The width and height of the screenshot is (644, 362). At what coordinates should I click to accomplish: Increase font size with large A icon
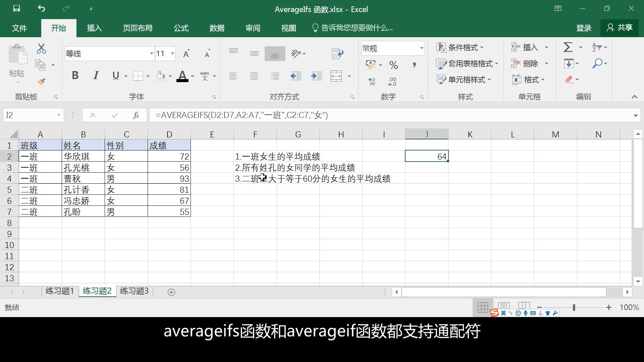186,54
